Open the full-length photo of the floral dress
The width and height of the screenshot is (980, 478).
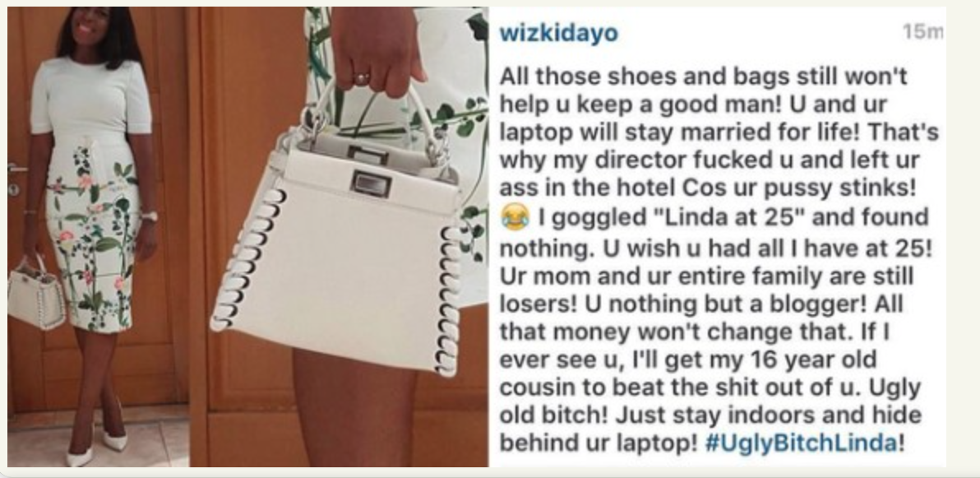(x=99, y=236)
